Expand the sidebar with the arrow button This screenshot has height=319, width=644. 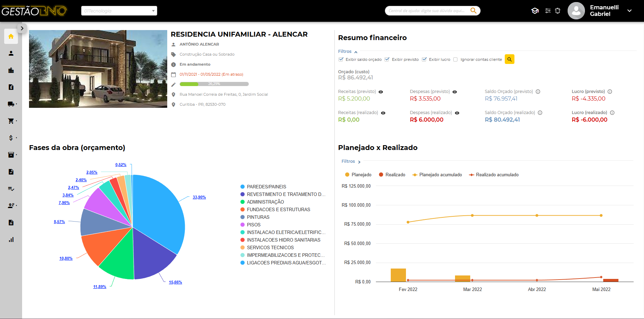22,28
